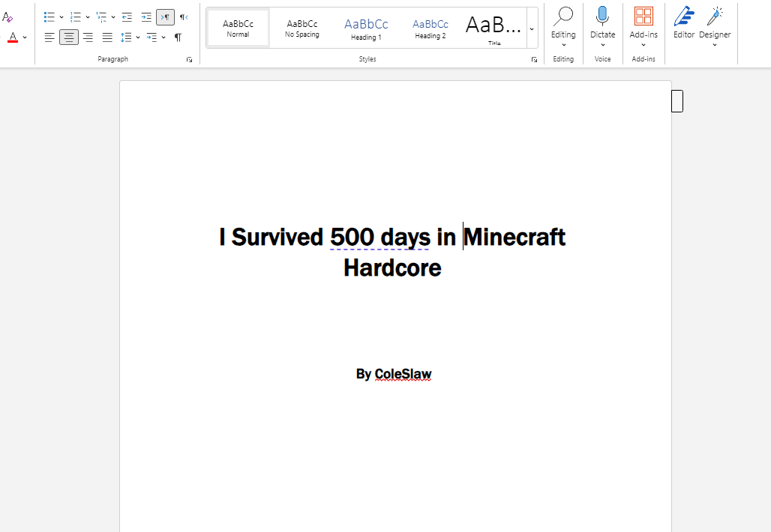Align text to the right
The image size is (771, 532).
point(88,37)
